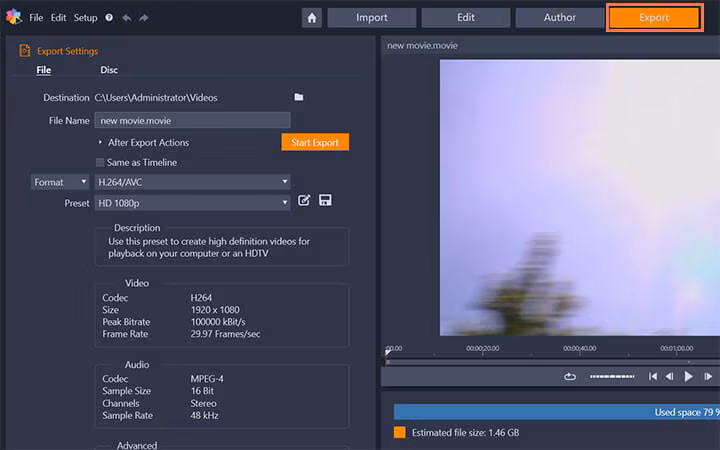Screen dimensions: 720x450
Task: Click the Estimated file size text
Action: (466, 433)
